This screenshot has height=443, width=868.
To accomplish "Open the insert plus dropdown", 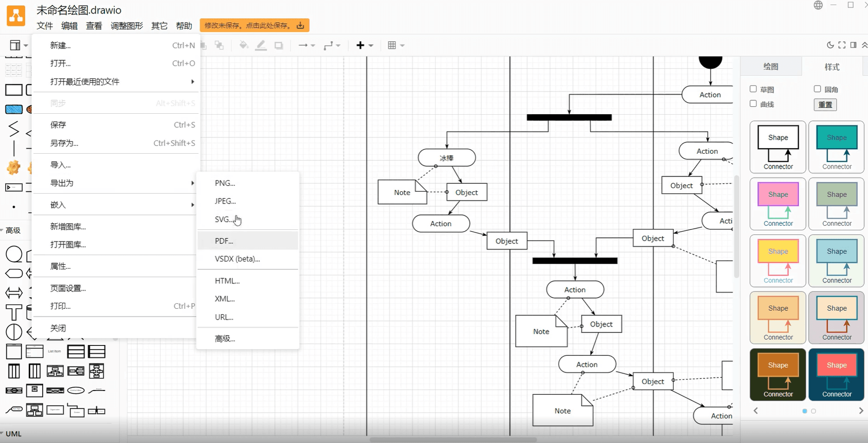I will 364,45.
